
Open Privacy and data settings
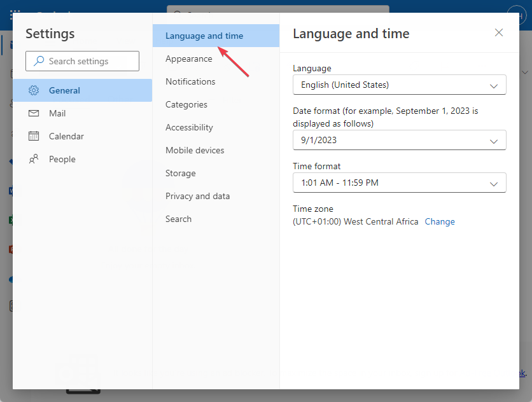[x=197, y=196]
